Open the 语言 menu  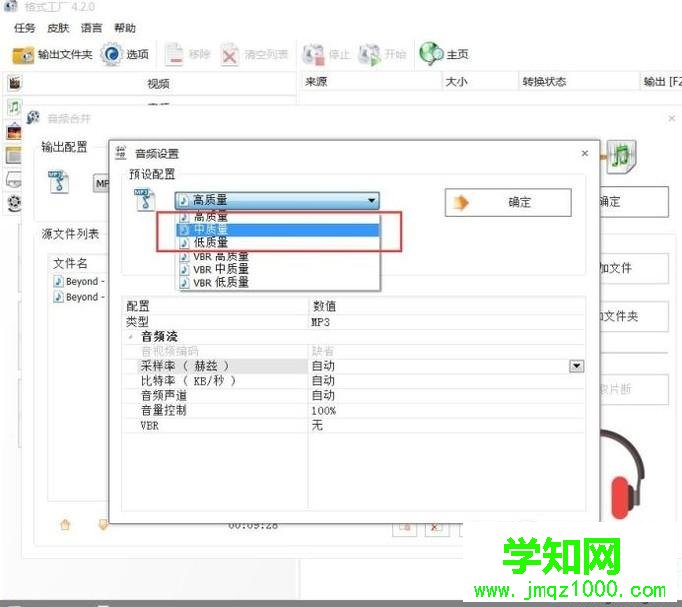(91, 28)
